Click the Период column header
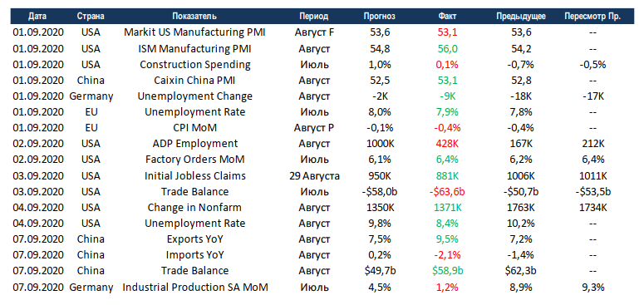The height and width of the screenshot is (305, 644). [x=314, y=17]
